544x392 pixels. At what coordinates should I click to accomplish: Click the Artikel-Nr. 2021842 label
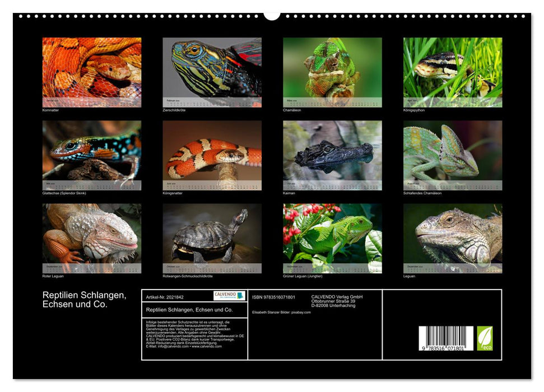[x=165, y=297]
